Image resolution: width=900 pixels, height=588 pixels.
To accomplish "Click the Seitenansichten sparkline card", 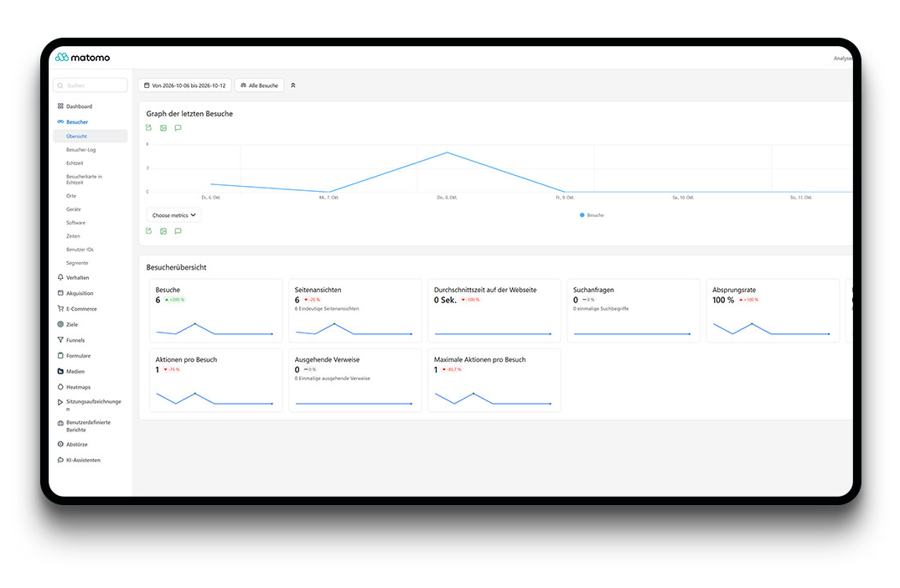I will [x=355, y=311].
